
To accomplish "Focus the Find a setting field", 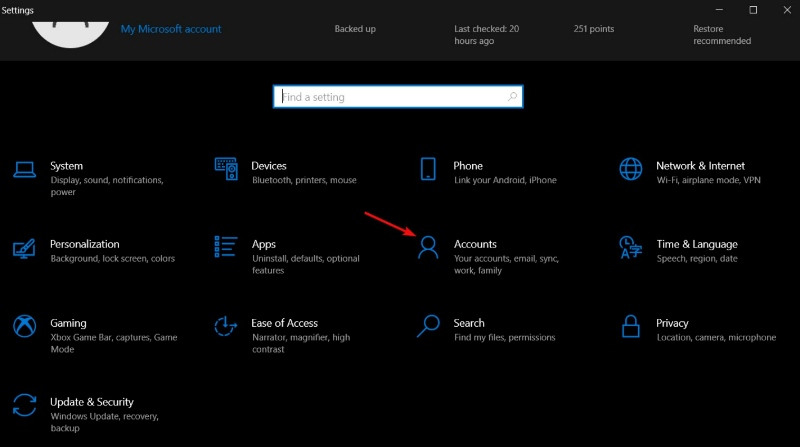I will [398, 96].
